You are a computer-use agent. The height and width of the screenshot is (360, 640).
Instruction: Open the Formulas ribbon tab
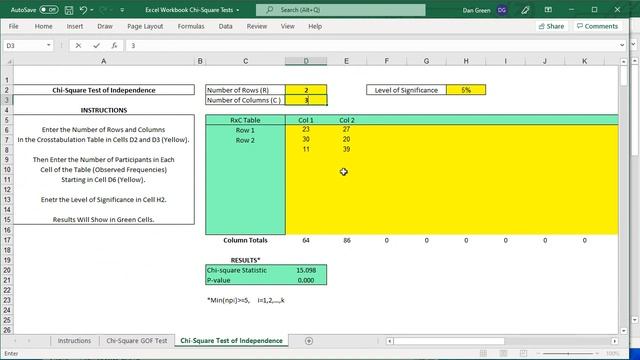point(191,26)
